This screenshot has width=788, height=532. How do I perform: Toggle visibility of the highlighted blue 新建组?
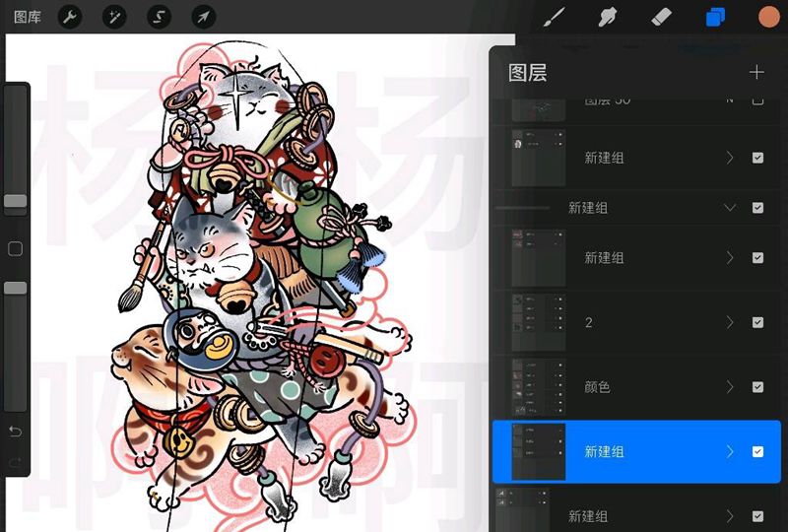point(757,451)
